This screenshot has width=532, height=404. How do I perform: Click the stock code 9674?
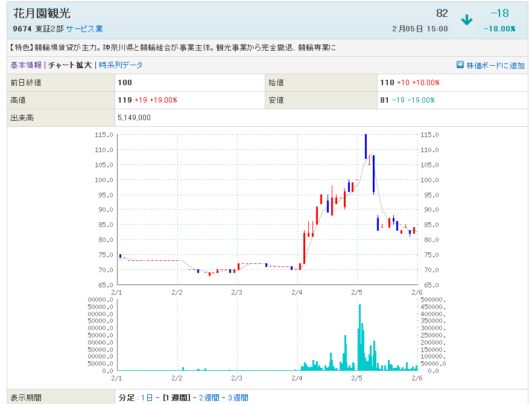click(x=22, y=29)
